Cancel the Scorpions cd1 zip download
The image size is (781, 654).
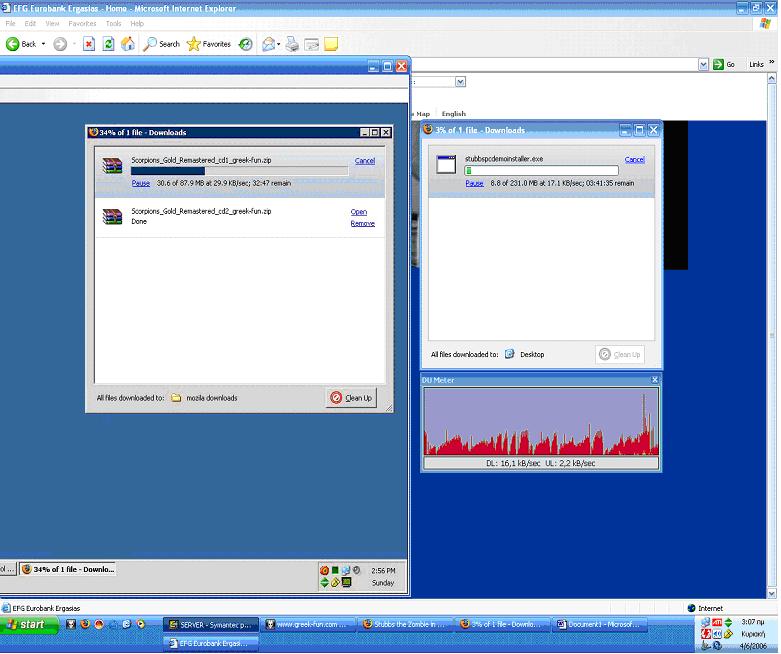365,161
